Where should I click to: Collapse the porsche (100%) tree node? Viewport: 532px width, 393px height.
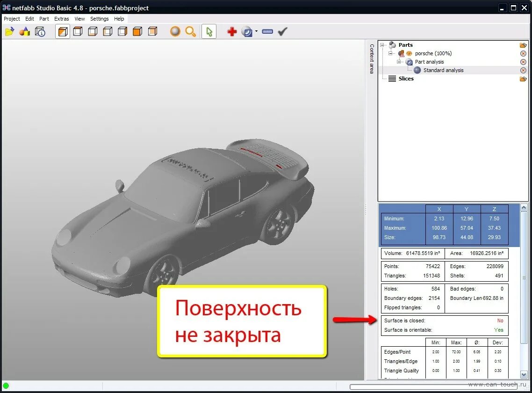390,53
